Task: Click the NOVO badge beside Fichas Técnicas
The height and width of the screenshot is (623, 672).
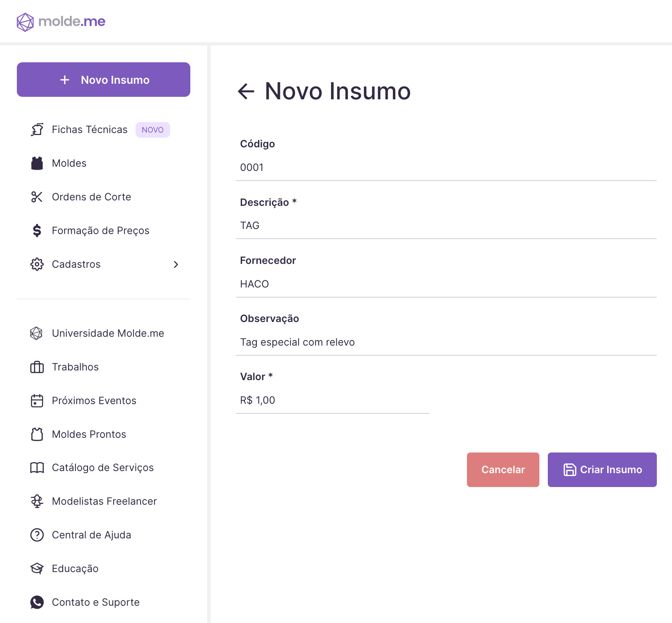Action: click(x=153, y=130)
